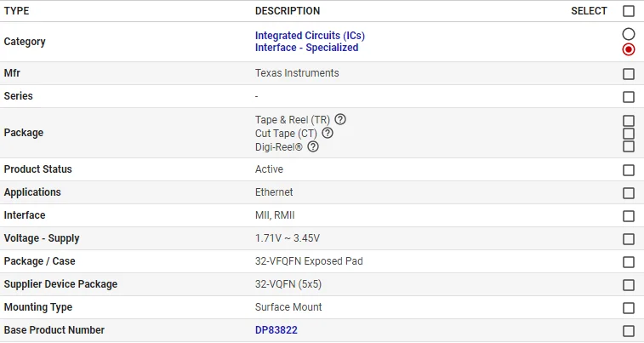The width and height of the screenshot is (644, 343).
Task: Check the Series row checkbox
Action: 629,97
